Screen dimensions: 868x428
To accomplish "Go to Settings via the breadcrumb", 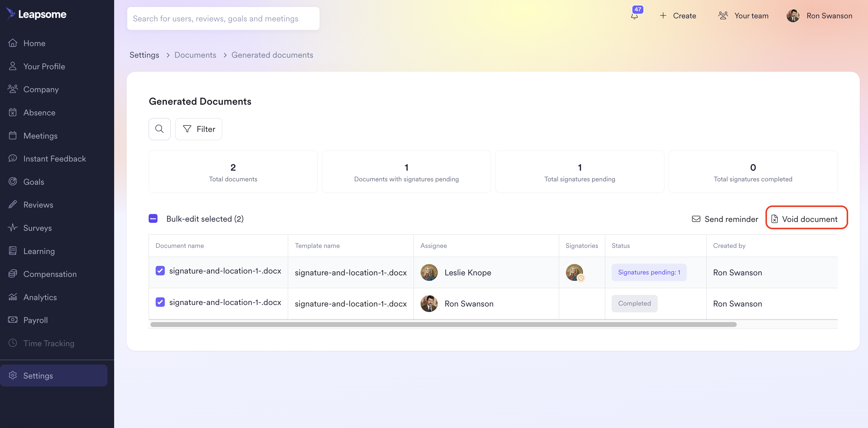I will (x=144, y=55).
